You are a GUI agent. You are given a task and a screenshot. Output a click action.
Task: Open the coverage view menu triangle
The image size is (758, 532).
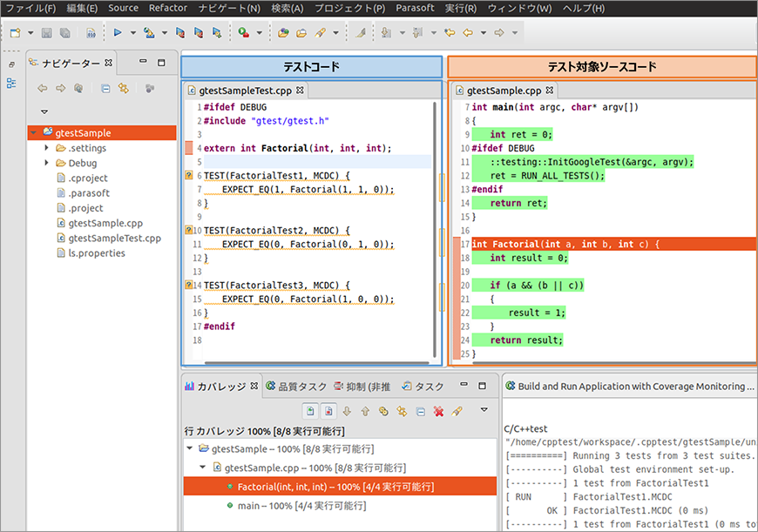point(484,410)
